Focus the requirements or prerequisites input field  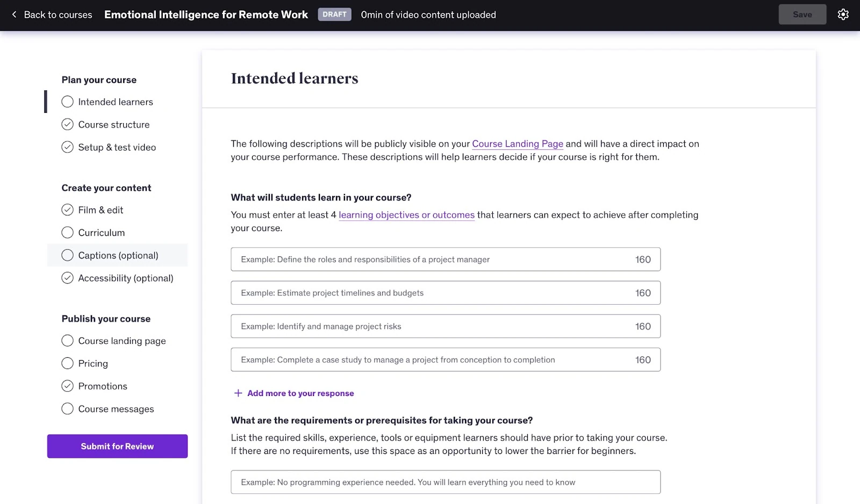coord(446,482)
